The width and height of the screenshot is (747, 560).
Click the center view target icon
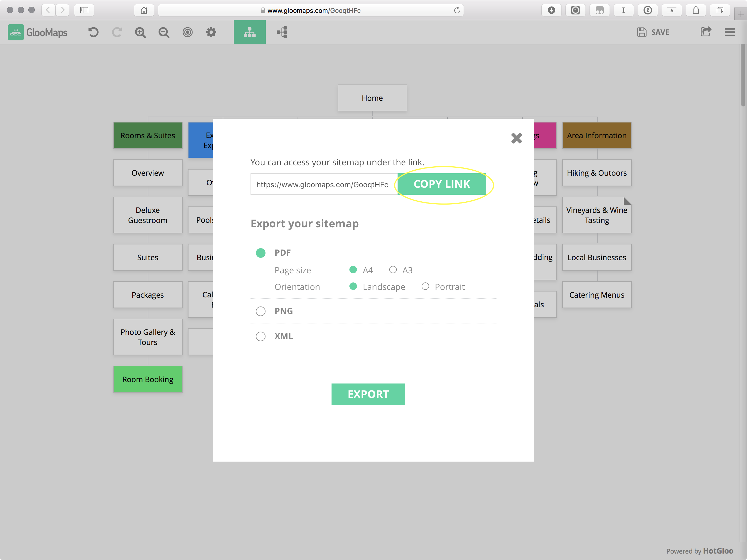click(x=188, y=32)
